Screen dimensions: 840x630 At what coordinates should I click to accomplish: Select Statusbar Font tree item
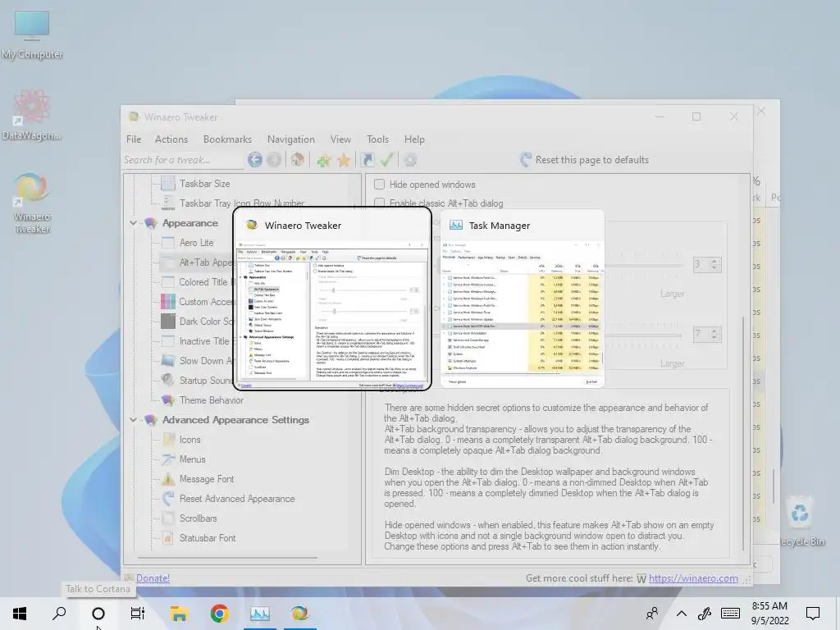coord(208,538)
